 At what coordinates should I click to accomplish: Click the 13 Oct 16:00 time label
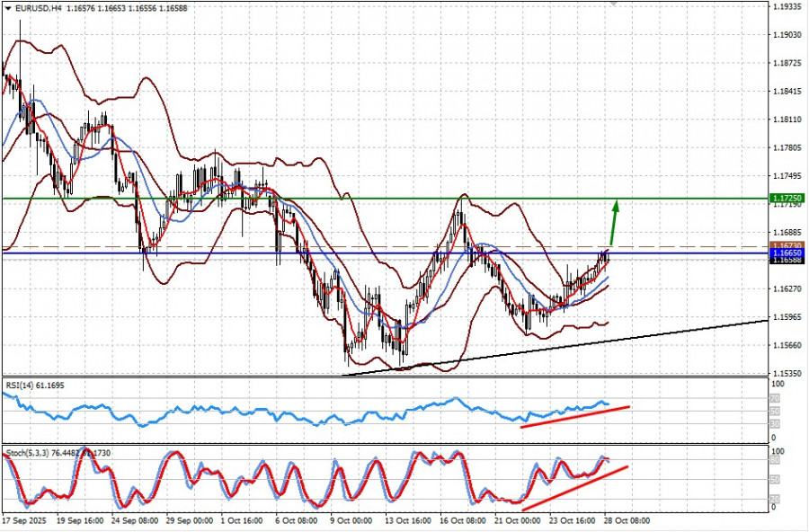(408, 520)
